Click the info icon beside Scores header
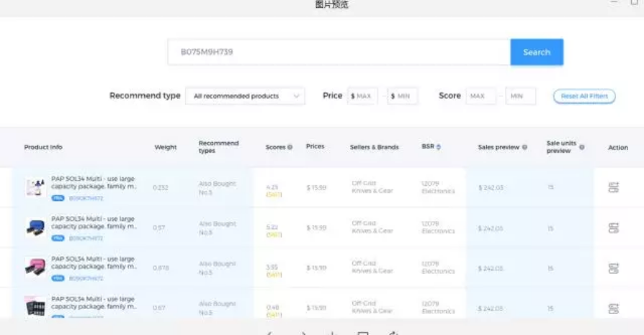The image size is (644, 335). coord(290,147)
